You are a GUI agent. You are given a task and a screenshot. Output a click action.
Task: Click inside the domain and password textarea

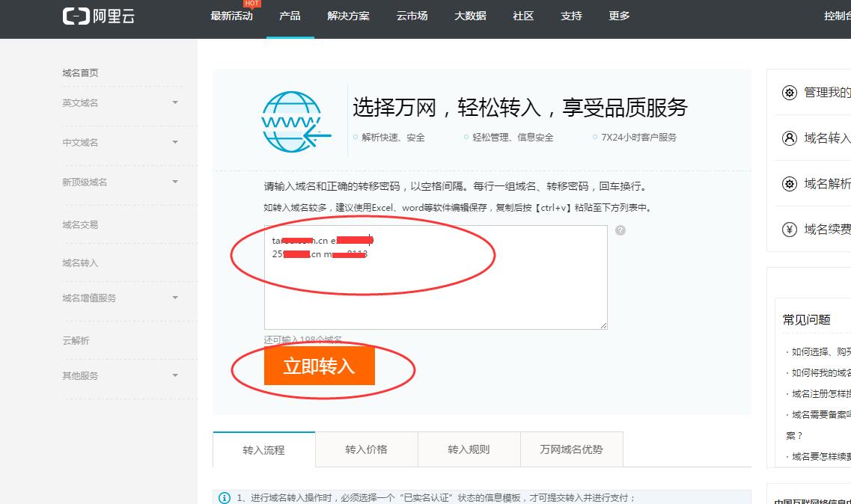point(436,277)
